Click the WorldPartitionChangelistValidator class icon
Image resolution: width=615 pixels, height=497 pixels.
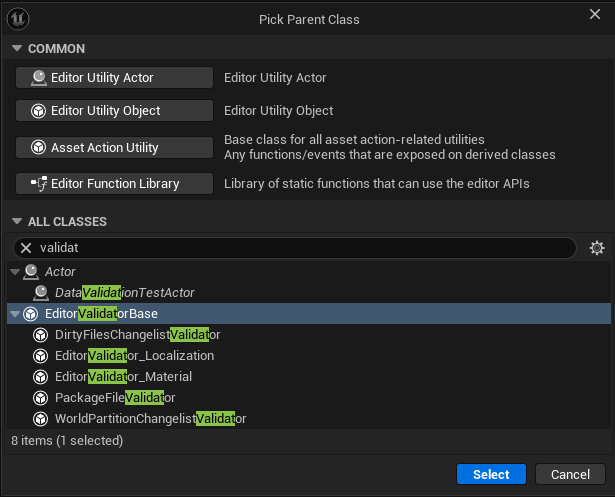(x=41, y=419)
